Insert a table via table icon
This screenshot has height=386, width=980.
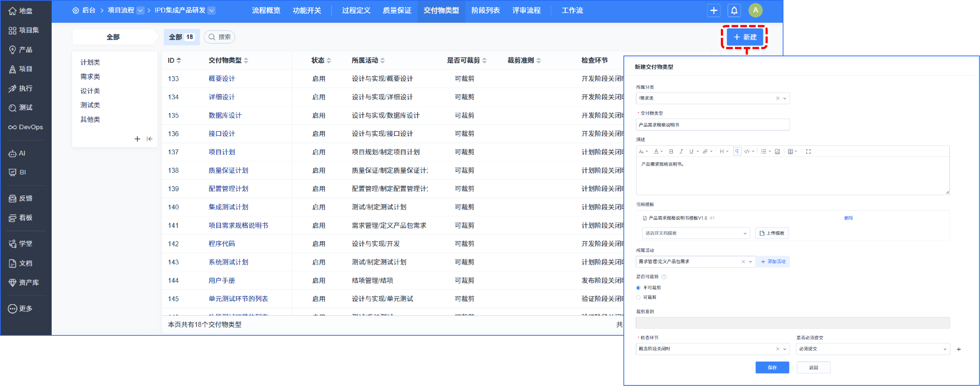point(790,151)
